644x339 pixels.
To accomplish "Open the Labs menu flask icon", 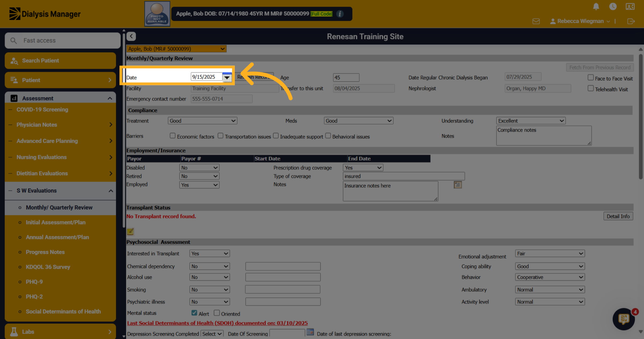I will pyautogui.click(x=14, y=332).
